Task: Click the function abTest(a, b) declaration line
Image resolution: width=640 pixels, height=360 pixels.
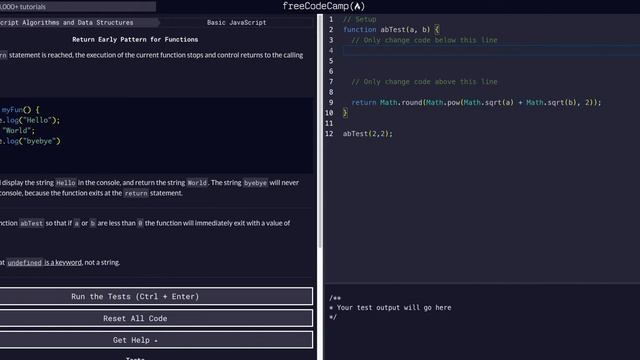Action: [391, 29]
